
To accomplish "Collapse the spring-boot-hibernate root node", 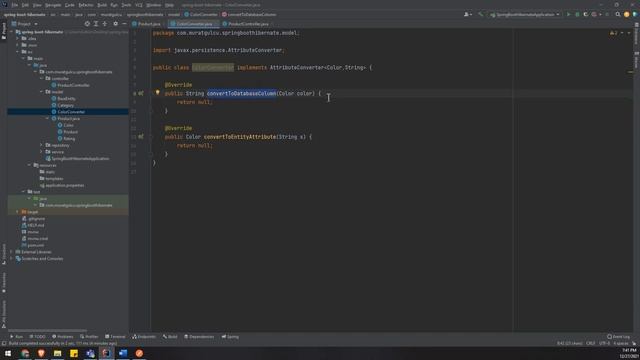I will (x=11, y=32).
